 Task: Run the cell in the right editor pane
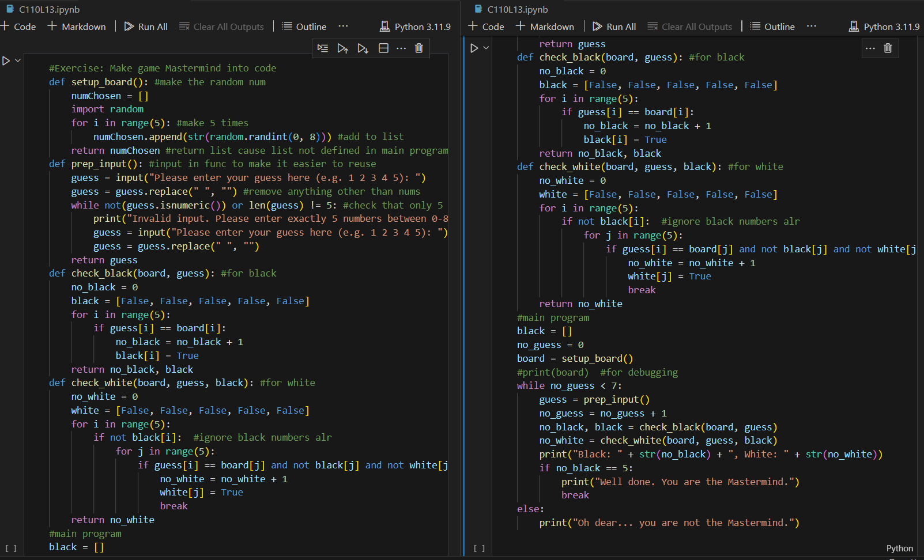point(474,48)
